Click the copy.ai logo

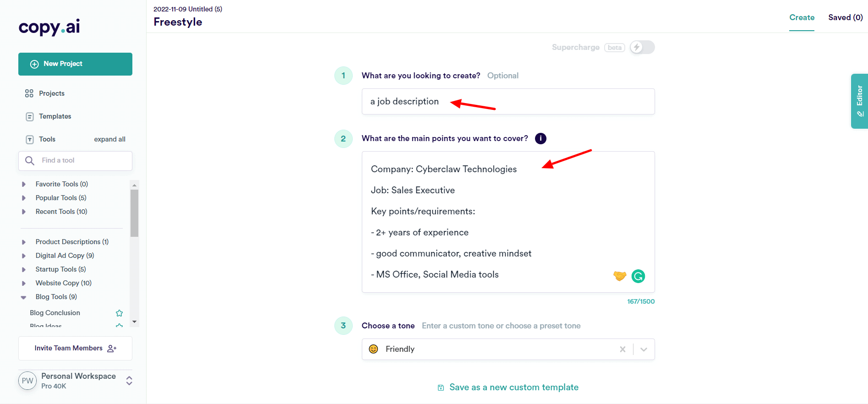pos(49,27)
